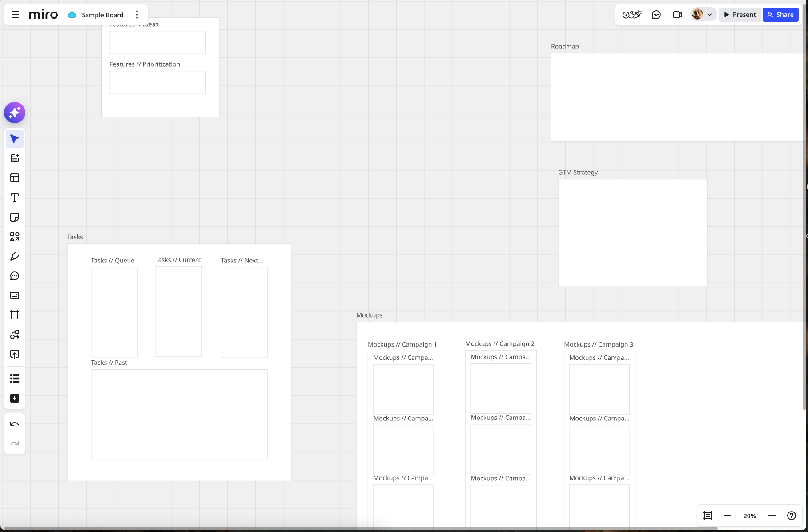
Task: Start a video call
Action: coord(677,14)
